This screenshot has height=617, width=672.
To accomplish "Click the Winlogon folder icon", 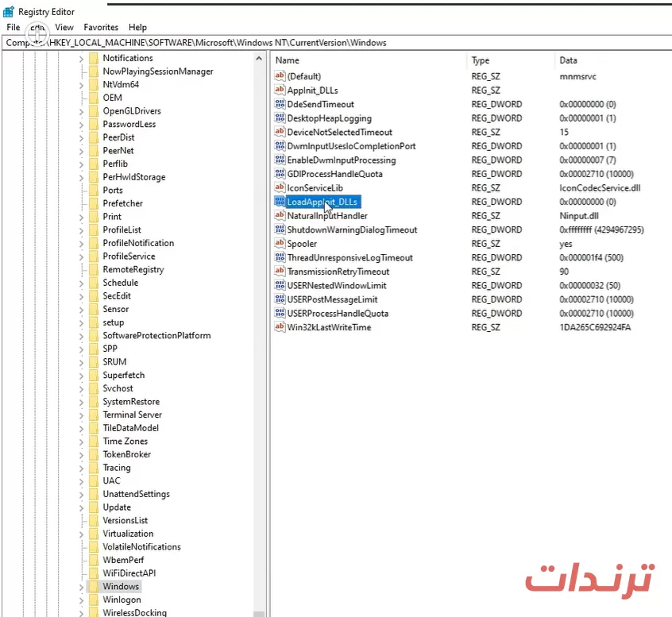I will [x=94, y=600].
